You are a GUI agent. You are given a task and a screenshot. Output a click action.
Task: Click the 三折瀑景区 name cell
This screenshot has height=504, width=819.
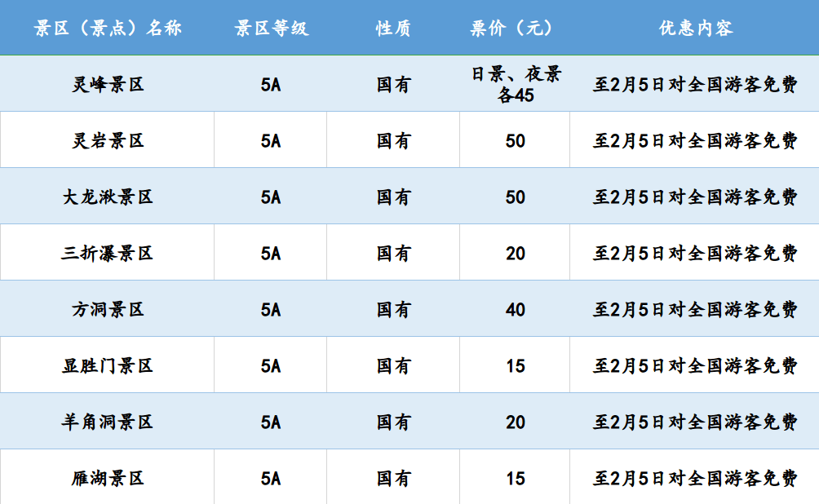tap(108, 254)
